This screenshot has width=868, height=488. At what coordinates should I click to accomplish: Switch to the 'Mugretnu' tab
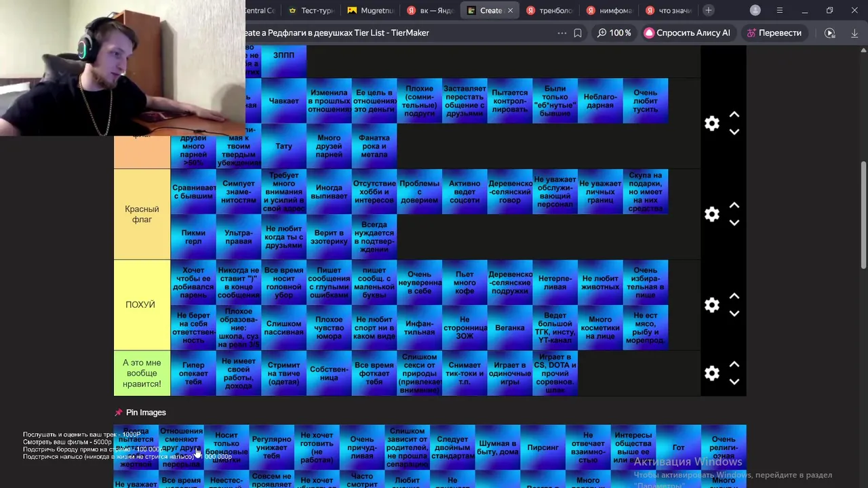(370, 10)
